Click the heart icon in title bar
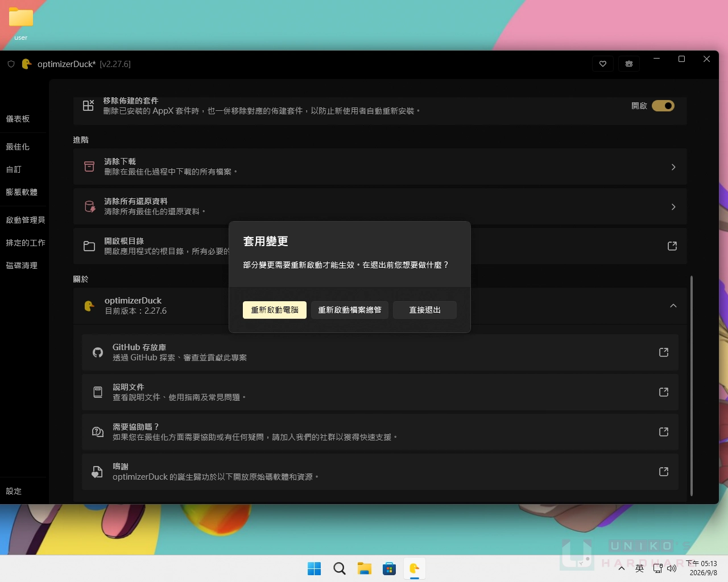Image resolution: width=728 pixels, height=582 pixels. [603, 64]
